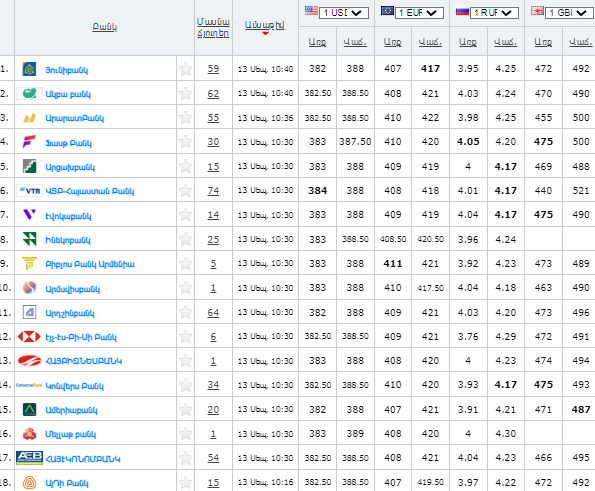This screenshot has width=595, height=491.
Task: Sort table by Bank column header
Action: (104, 27)
